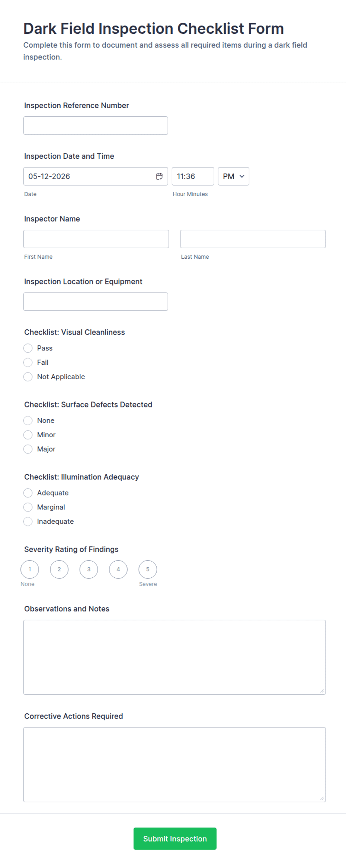Image resolution: width=346 pixels, height=868 pixels.
Task: Open the calendar picker icon
Action: click(x=159, y=176)
